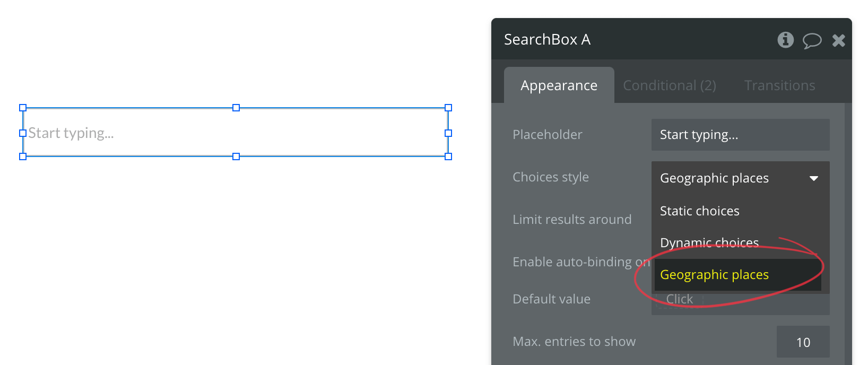Select the Static choices option

[700, 211]
